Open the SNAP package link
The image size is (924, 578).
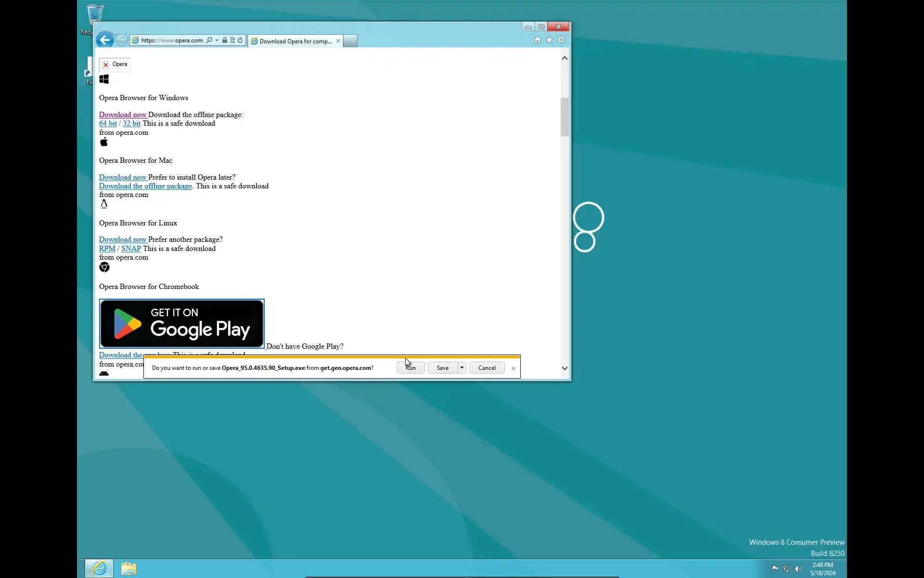(131, 249)
